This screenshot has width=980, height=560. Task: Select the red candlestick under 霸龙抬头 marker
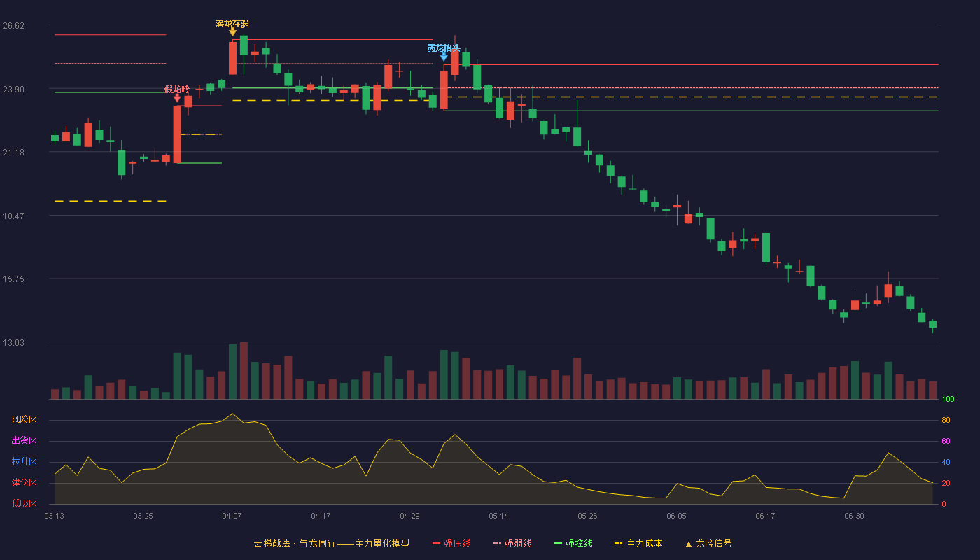444,90
